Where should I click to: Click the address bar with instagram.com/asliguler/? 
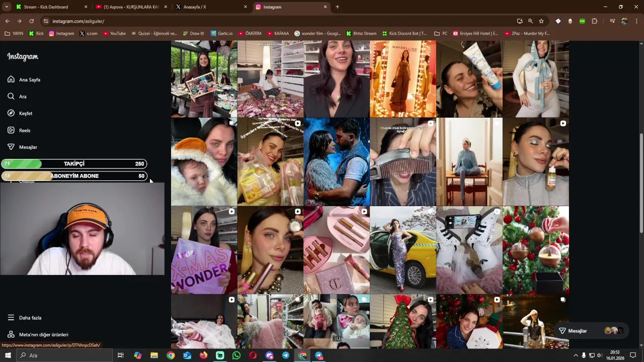282,21
